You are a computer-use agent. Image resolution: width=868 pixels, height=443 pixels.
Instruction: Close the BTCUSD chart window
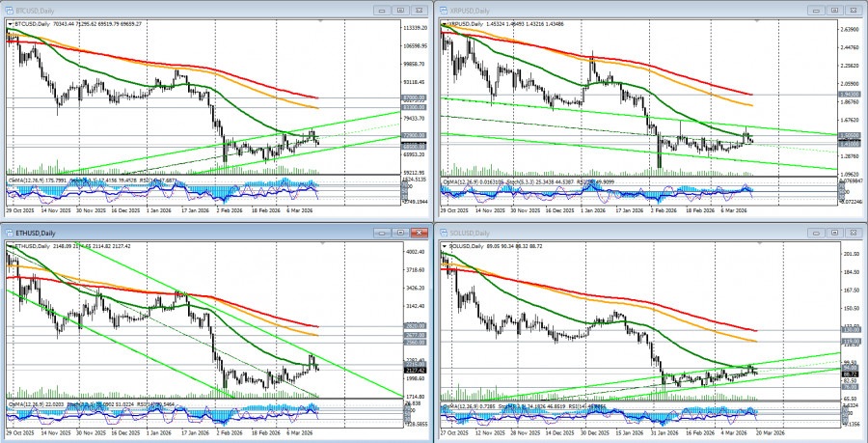coord(420,10)
